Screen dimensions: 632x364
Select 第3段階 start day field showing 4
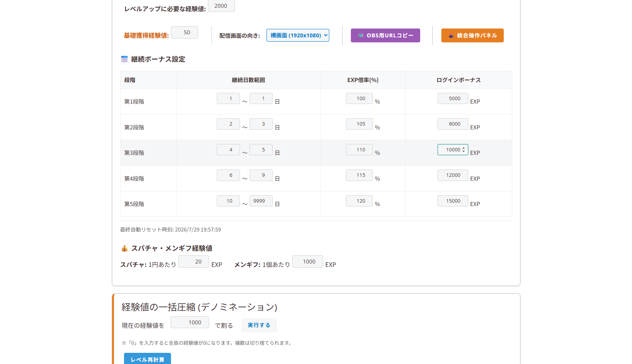228,149
